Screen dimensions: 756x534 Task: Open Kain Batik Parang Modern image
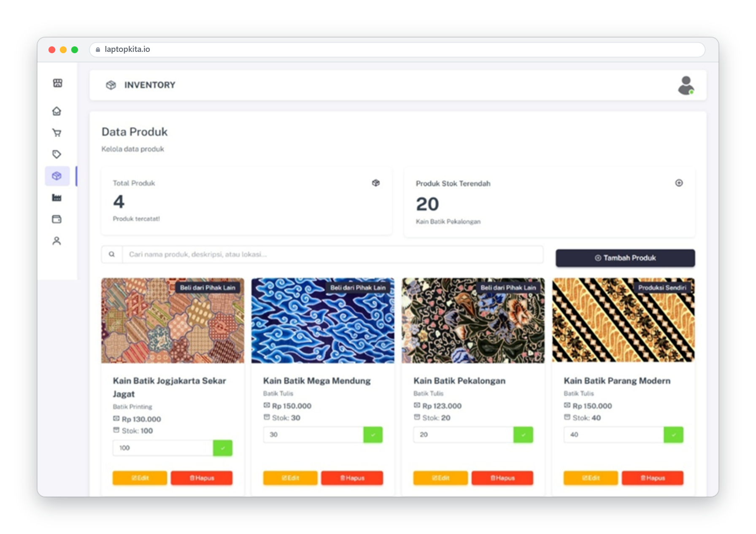pyautogui.click(x=623, y=321)
